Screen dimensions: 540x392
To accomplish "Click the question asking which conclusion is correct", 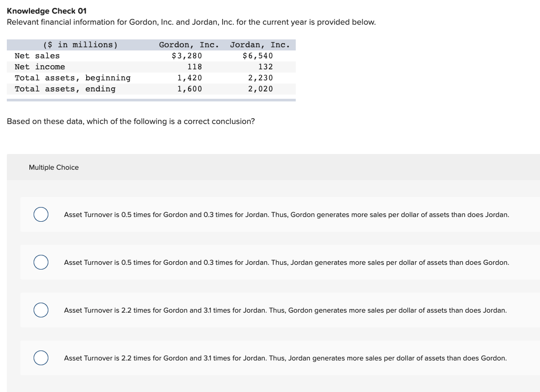I will coord(131,121).
